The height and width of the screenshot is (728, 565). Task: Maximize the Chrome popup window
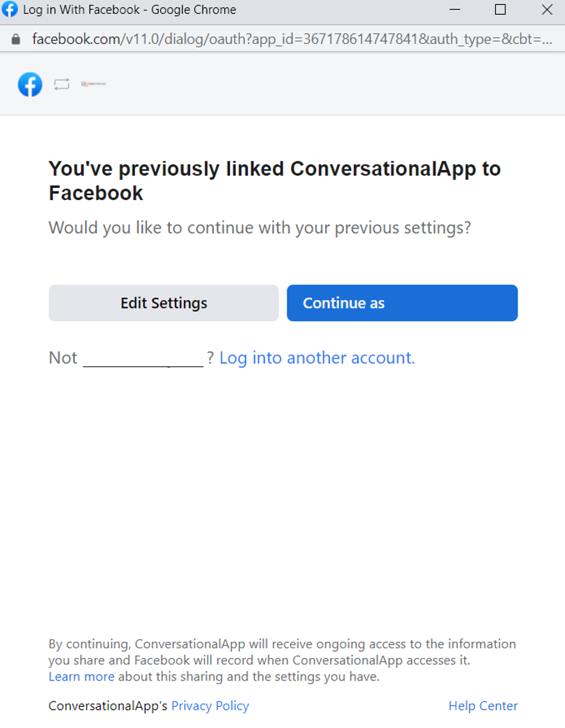[500, 10]
